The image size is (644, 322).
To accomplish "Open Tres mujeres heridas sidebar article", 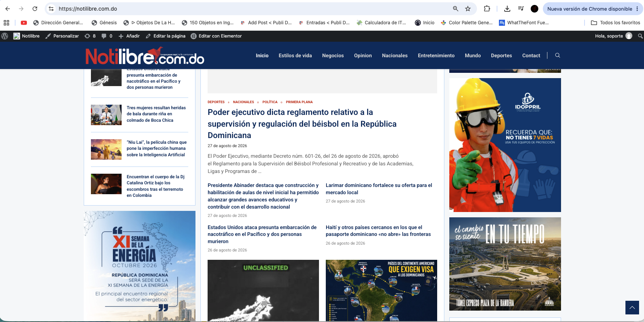I will (156, 114).
